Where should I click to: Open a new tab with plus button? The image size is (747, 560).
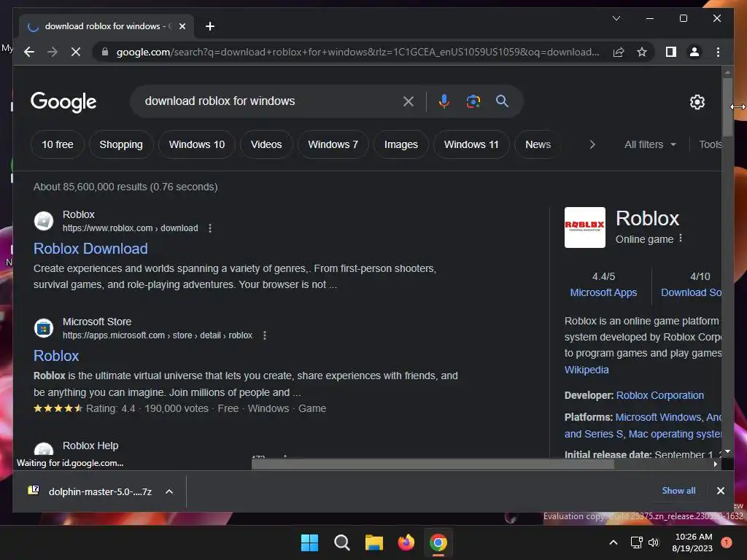tap(209, 26)
